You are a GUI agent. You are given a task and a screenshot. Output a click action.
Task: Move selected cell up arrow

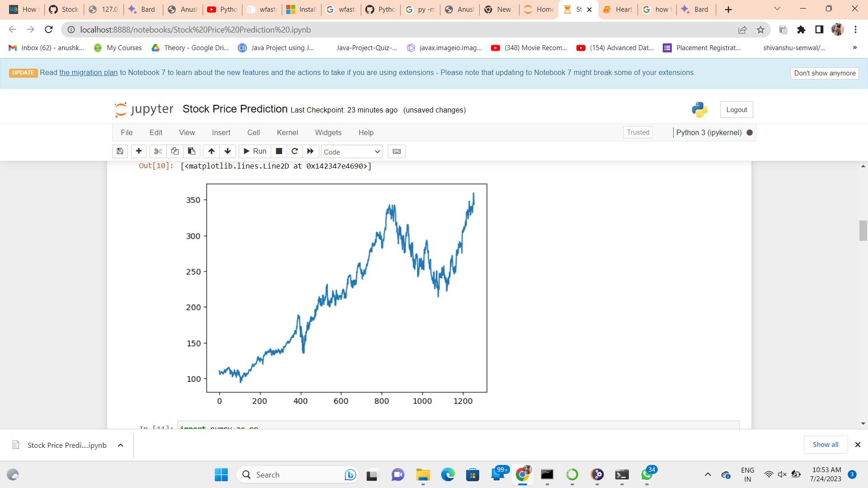(x=211, y=151)
